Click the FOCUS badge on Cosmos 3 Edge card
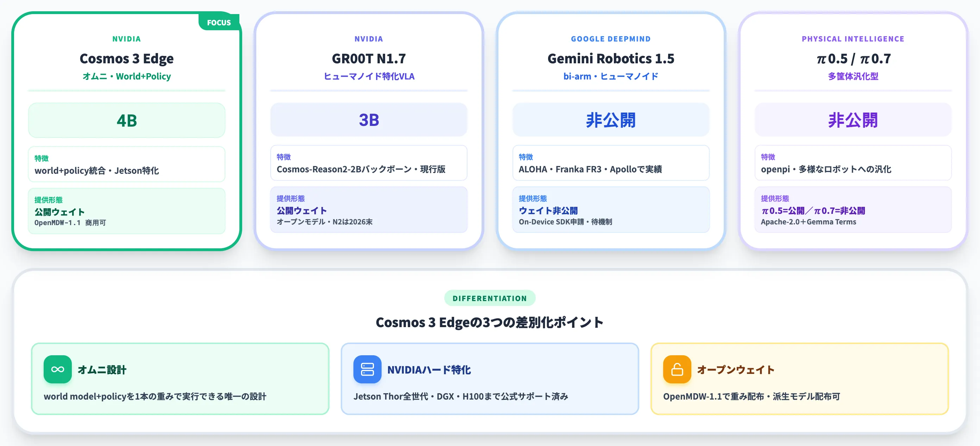The height and width of the screenshot is (446, 980). pos(219,23)
